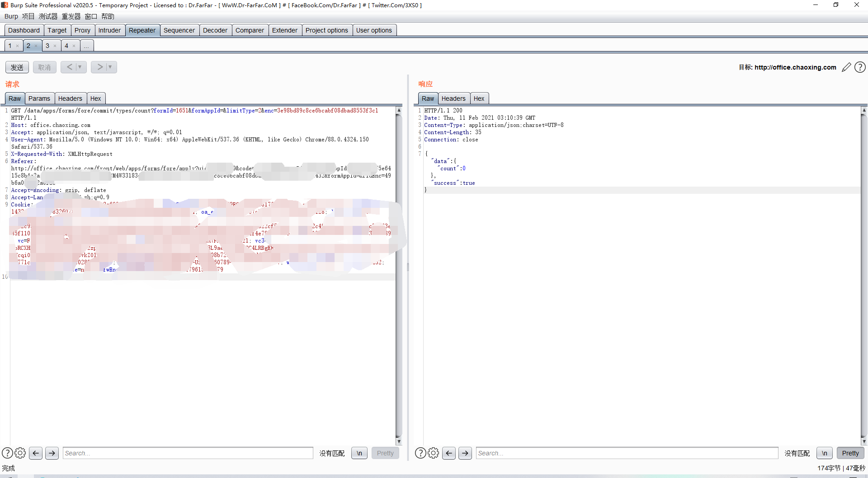
Task: Open the 测试器 menu
Action: [x=48, y=16]
